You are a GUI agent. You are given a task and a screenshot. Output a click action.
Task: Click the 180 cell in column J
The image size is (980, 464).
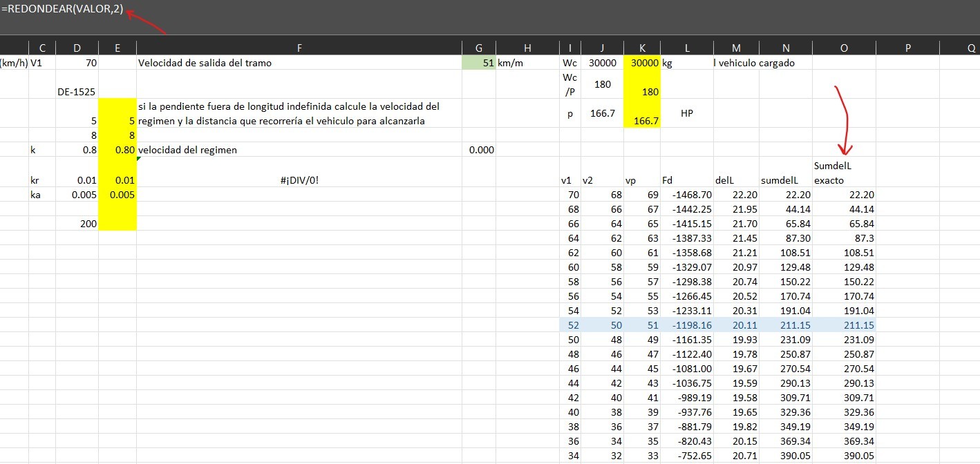tap(602, 84)
